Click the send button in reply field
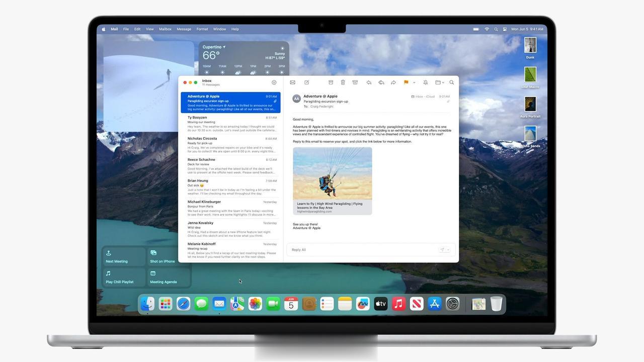The width and height of the screenshot is (644, 362). pos(442,249)
